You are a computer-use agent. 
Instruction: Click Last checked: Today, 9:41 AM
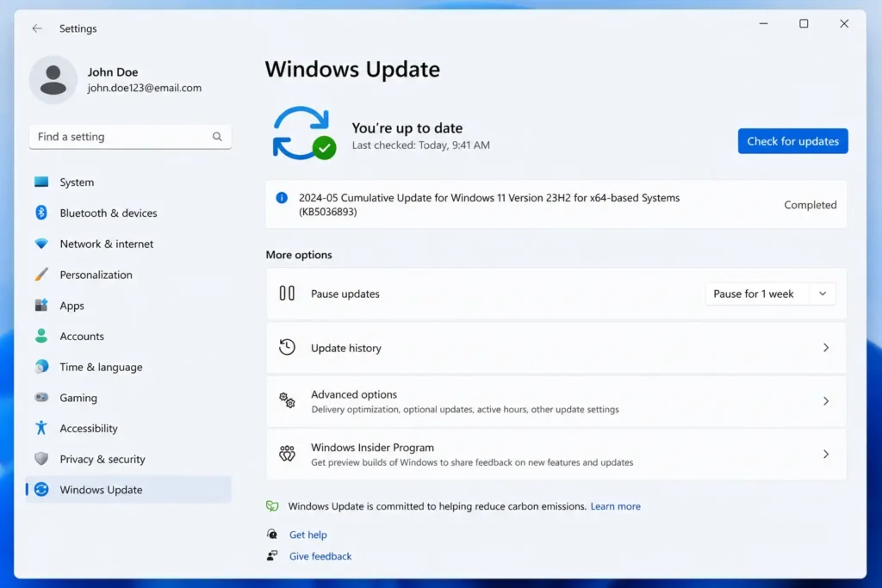420,145
